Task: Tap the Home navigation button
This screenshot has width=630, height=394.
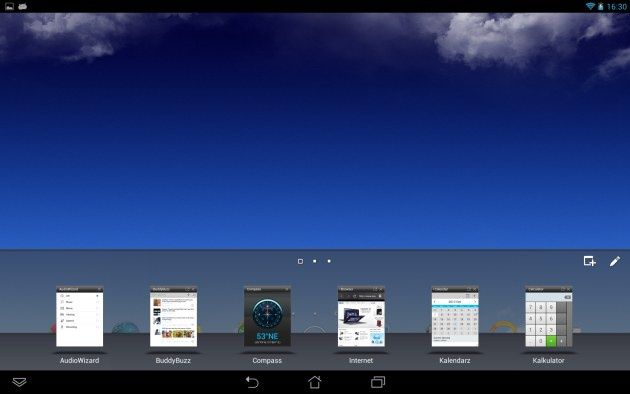Action: pyautogui.click(x=315, y=382)
